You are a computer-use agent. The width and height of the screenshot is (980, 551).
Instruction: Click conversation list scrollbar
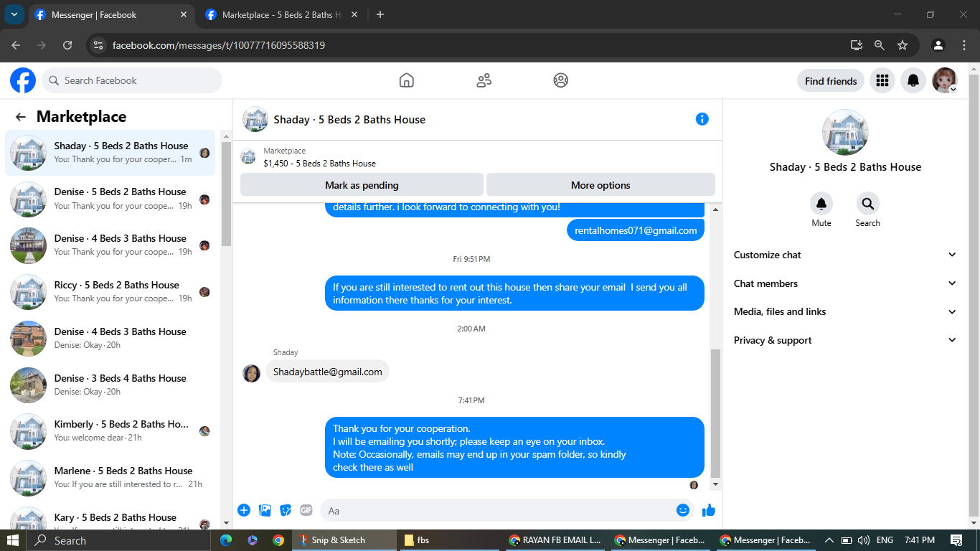tap(226, 194)
